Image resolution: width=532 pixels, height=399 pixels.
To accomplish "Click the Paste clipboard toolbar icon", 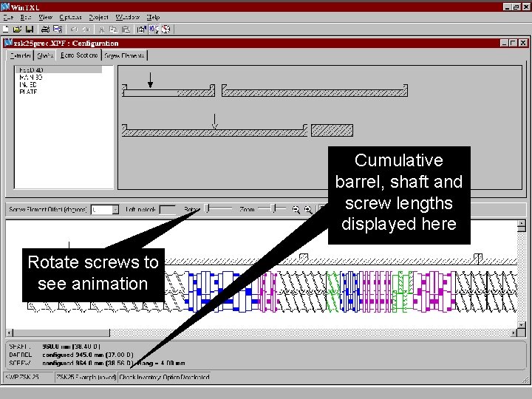I will pyautogui.click(x=126, y=30).
